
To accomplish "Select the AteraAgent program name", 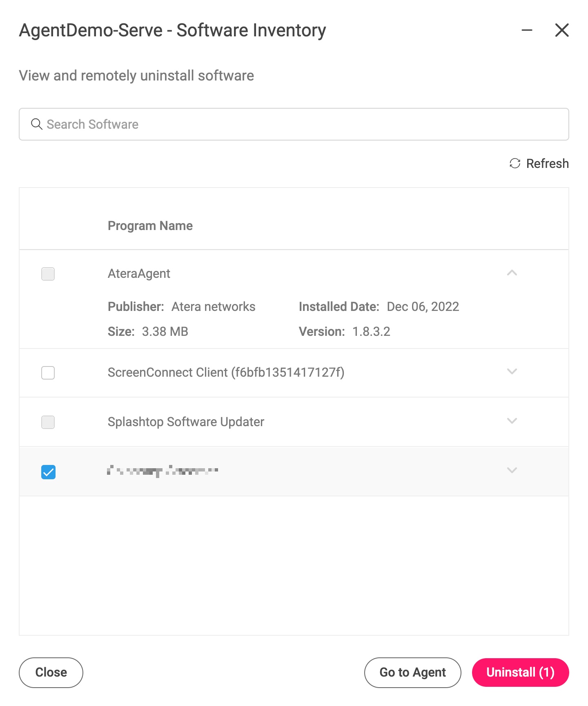I will tap(139, 274).
